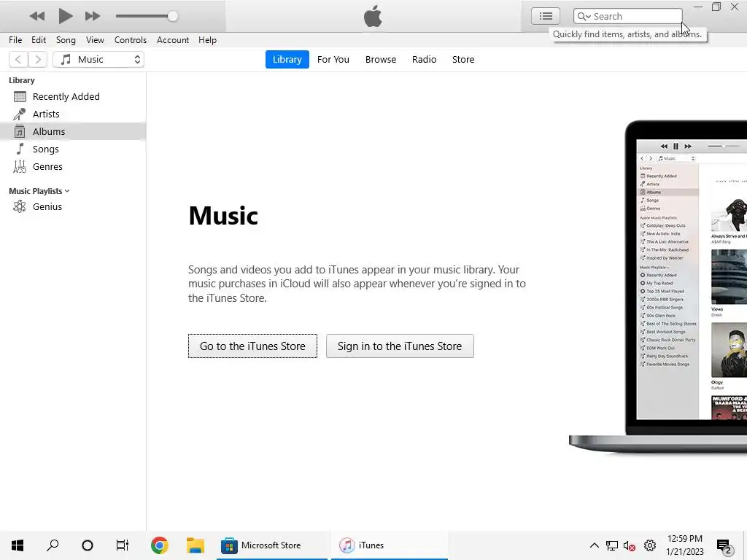Adjust the volume slider knob
747x560 pixels.
(172, 16)
